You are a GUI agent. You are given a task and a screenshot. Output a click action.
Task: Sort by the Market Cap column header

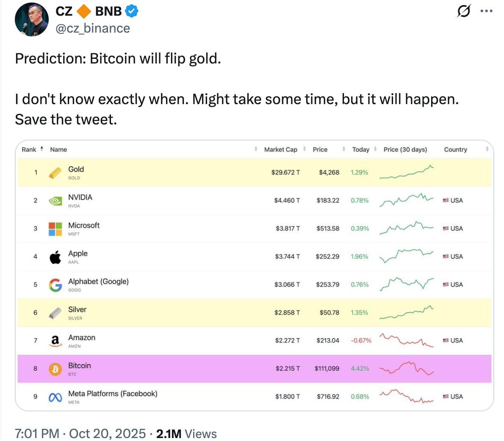click(x=280, y=149)
